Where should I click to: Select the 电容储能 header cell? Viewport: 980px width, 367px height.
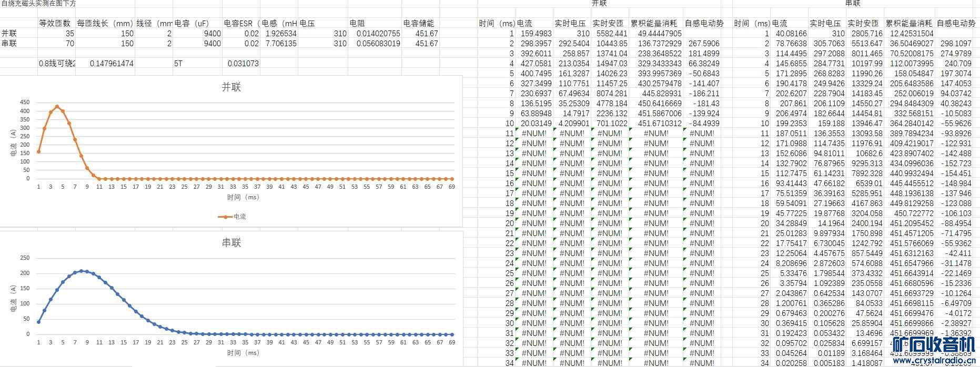(x=419, y=23)
